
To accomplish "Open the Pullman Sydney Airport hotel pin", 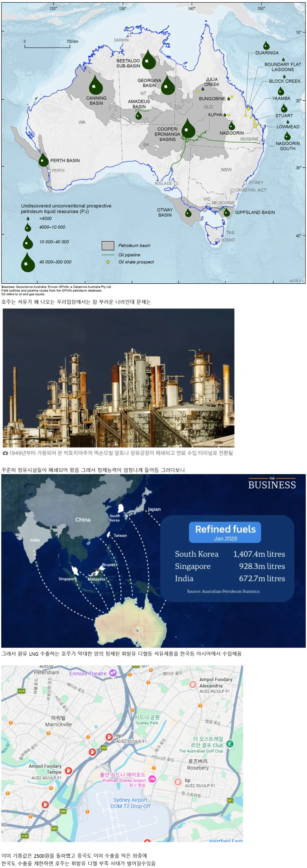I will (x=152, y=779).
